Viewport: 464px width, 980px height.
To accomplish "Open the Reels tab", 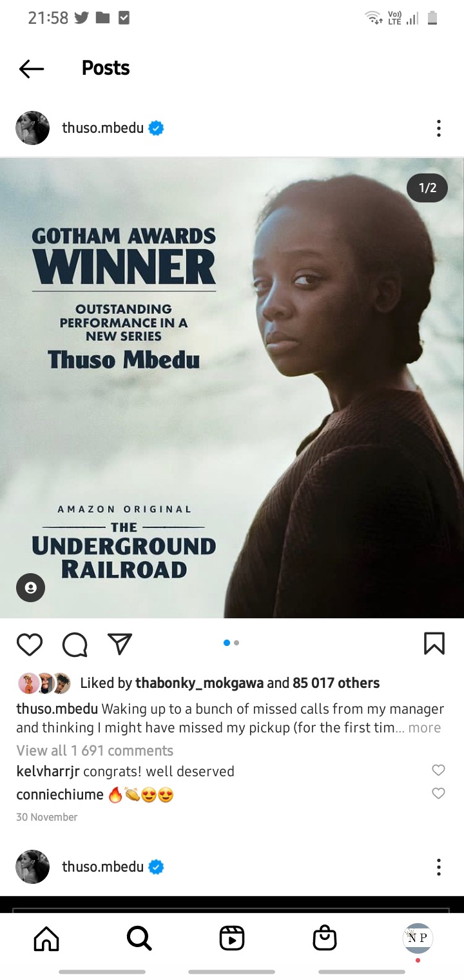I will pyautogui.click(x=232, y=938).
